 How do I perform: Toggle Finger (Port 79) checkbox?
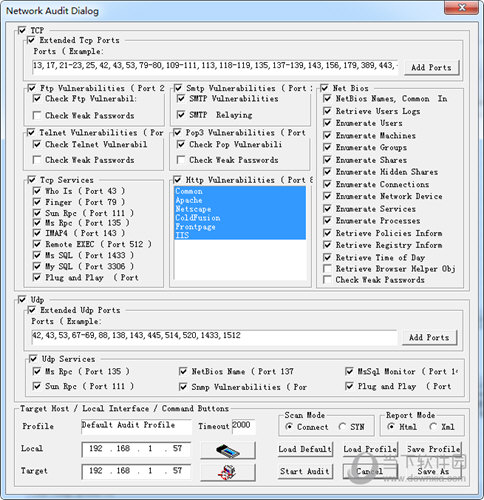pos(37,202)
